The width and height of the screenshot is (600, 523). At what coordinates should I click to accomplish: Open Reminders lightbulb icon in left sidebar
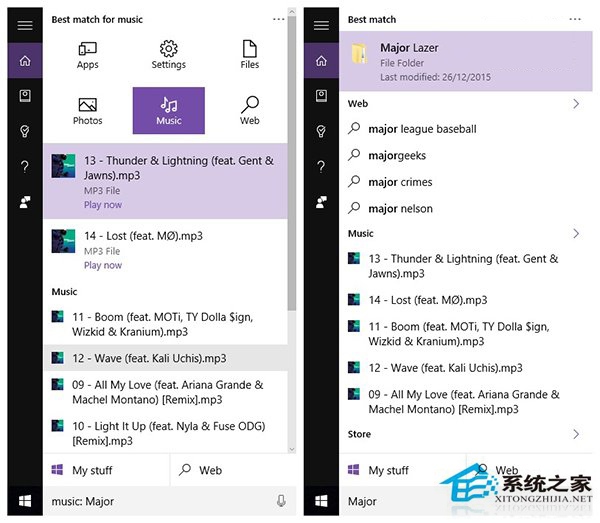[25, 131]
